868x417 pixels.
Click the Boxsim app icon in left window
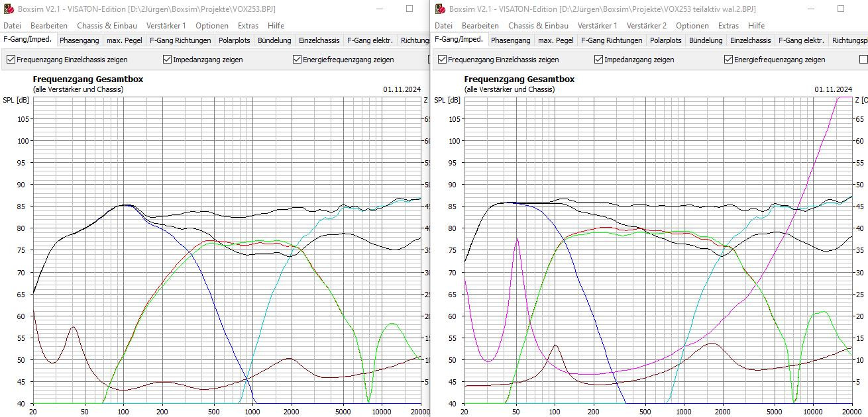[x=9, y=9]
